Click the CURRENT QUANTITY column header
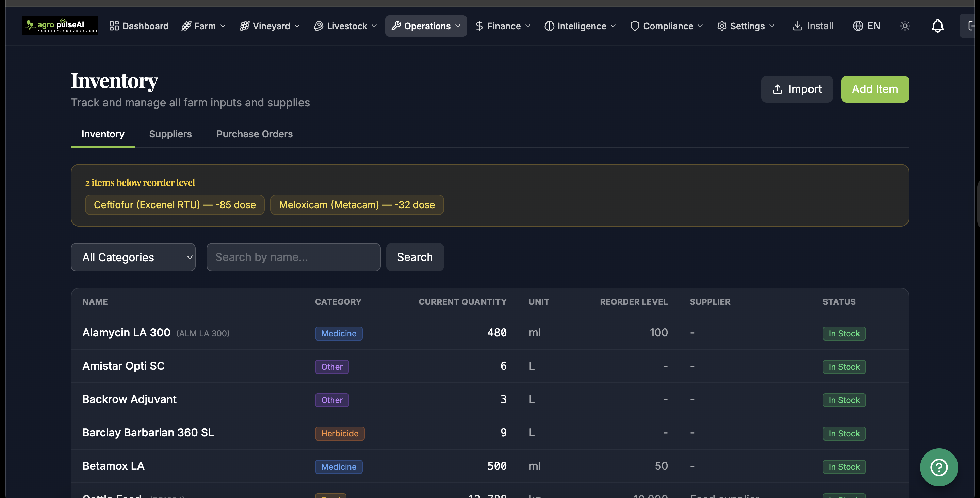The height and width of the screenshot is (498, 980). (463, 302)
